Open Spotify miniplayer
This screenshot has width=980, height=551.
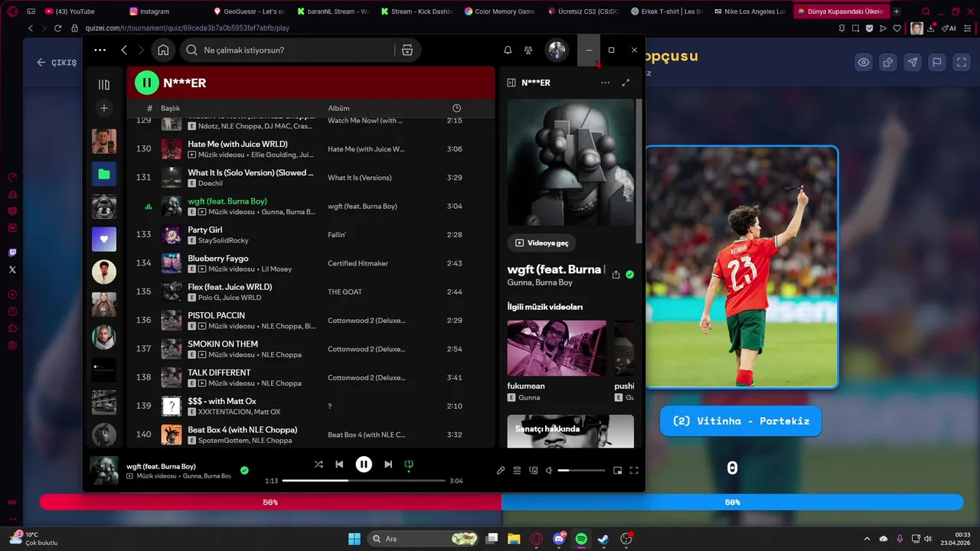[x=617, y=471]
